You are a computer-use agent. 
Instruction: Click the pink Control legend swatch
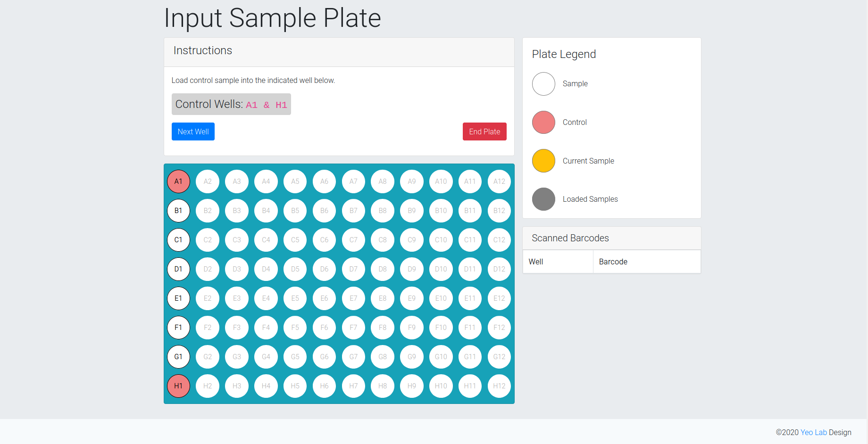click(543, 123)
